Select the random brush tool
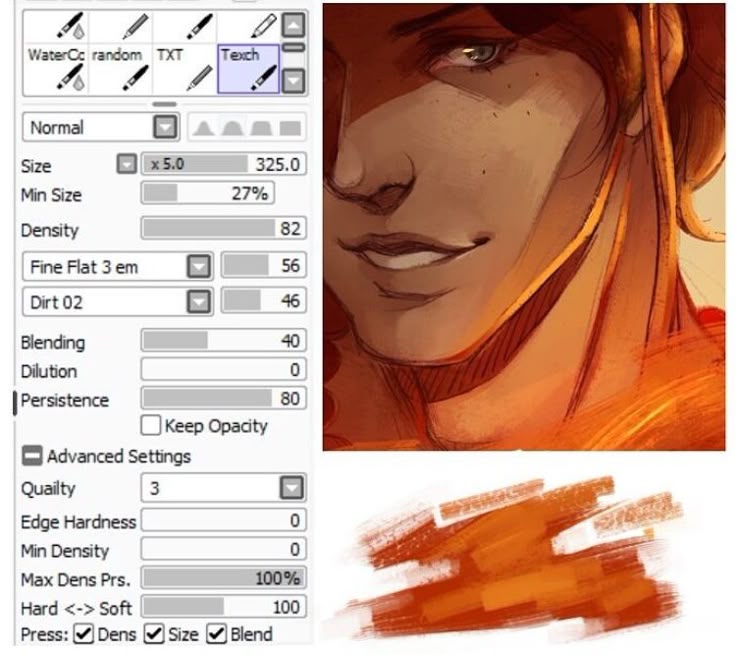This screenshot has height=655, width=736. [120, 69]
